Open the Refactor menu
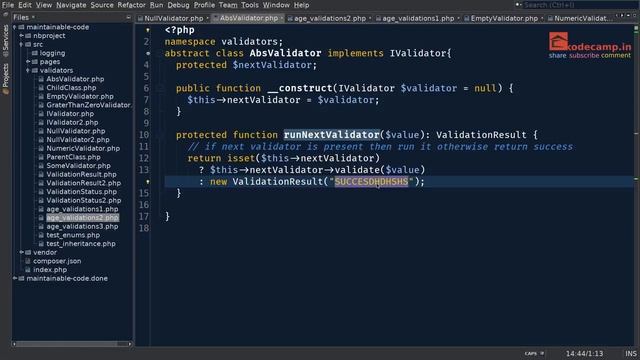This screenshot has height=360, width=640. 131,5
